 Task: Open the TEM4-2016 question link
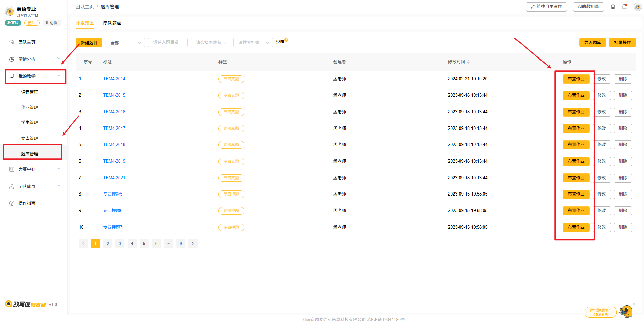coord(114,112)
